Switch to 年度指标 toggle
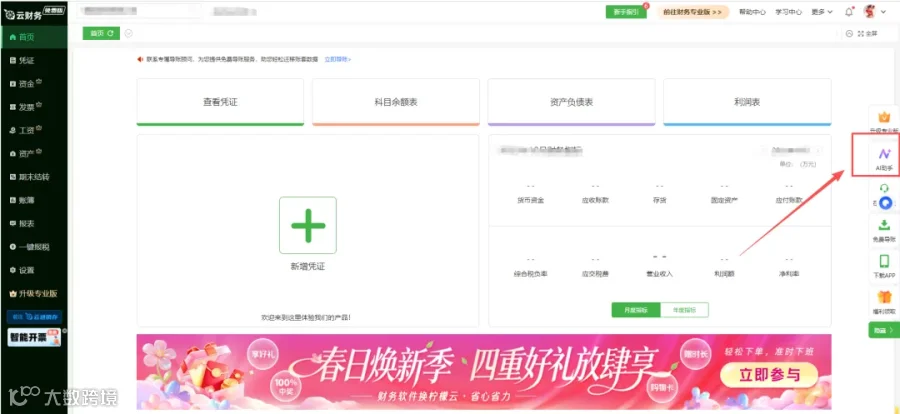The width and height of the screenshot is (900, 414). coord(684,309)
